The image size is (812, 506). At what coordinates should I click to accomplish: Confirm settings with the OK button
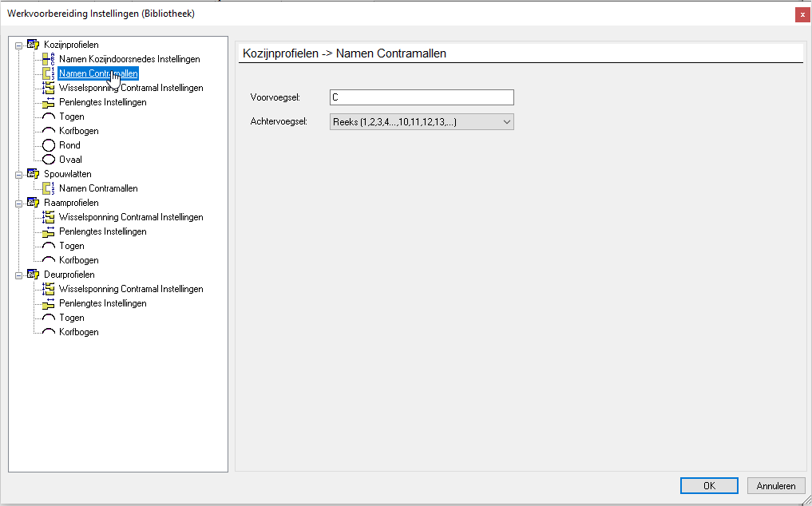[x=709, y=485]
